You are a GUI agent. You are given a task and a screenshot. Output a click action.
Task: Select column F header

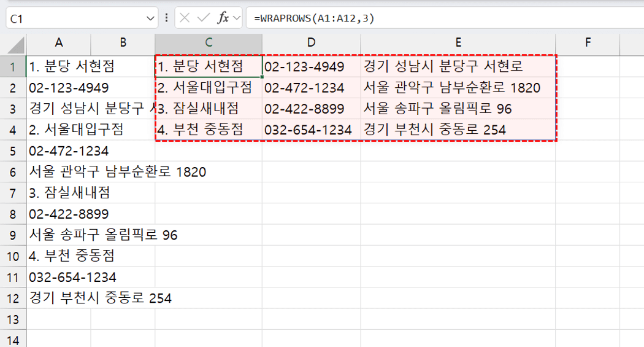[x=588, y=42]
